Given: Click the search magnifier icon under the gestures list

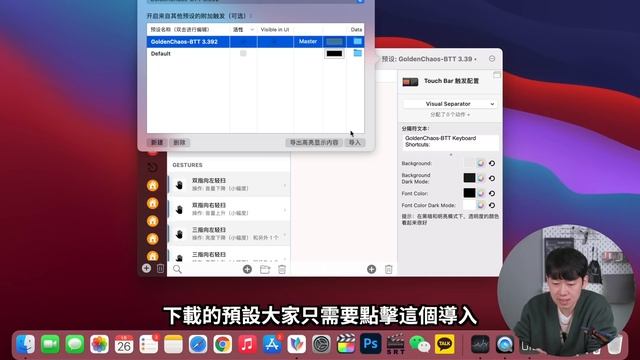Looking at the screenshot, I should 177,269.
